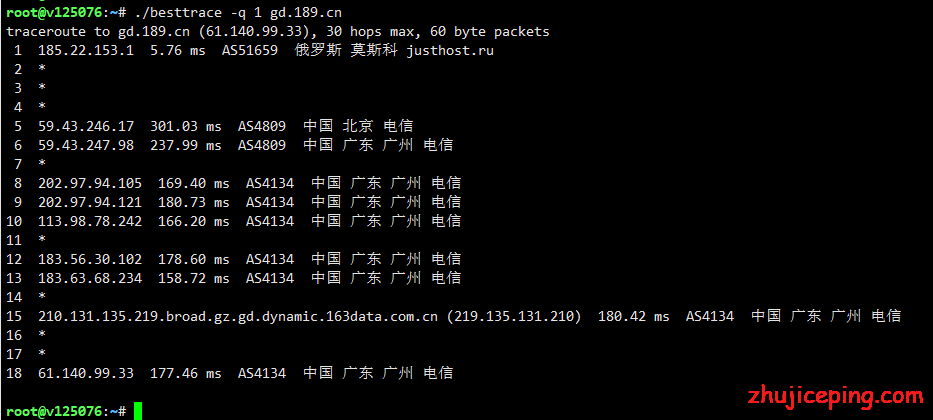933x420 pixels.
Task: Click the zhujiceping.com watermark text
Action: click(x=835, y=395)
